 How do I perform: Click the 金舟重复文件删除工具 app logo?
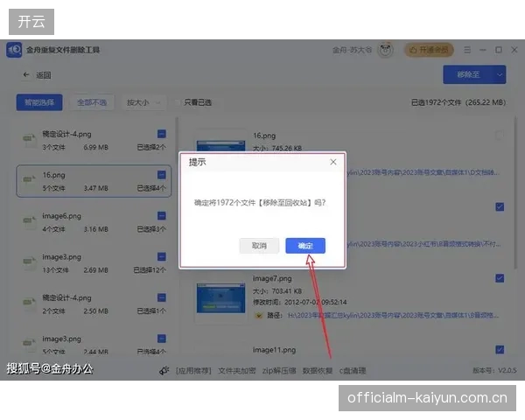(14, 50)
